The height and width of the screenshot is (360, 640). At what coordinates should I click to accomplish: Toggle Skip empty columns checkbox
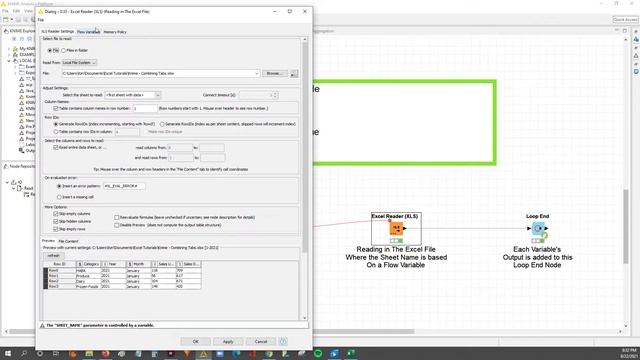point(56,213)
